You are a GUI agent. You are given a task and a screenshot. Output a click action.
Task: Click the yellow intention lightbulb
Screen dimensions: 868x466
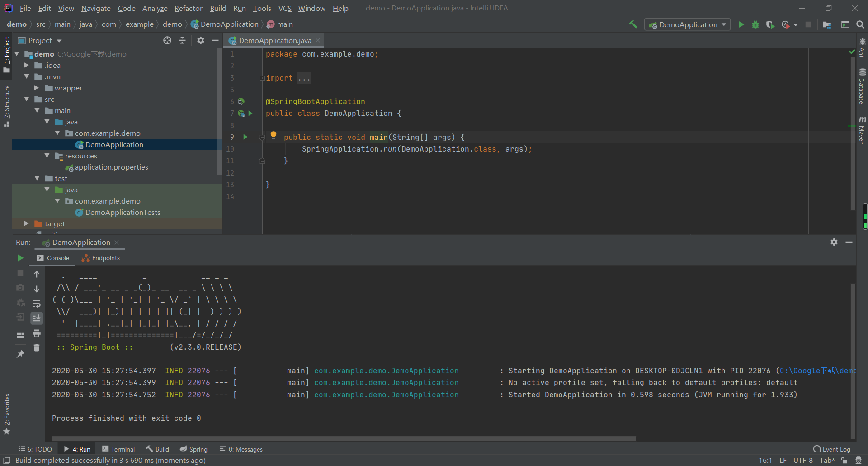coord(274,135)
